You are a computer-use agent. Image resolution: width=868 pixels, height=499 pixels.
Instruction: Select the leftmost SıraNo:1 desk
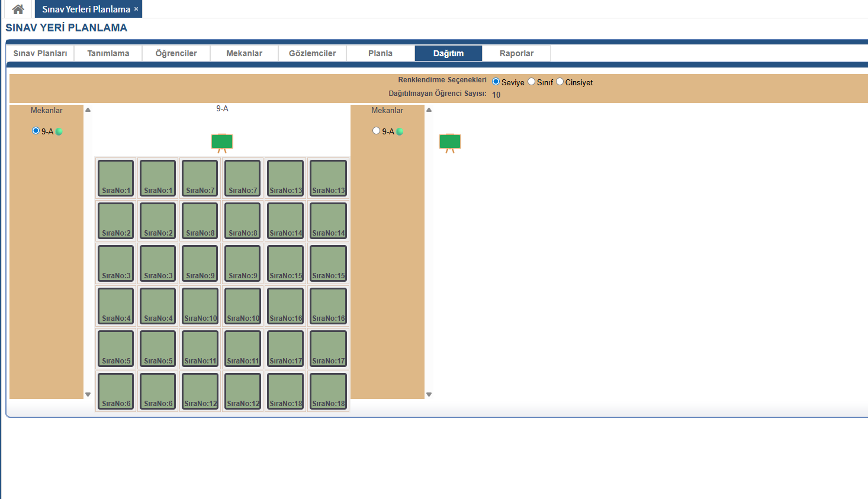tap(116, 178)
